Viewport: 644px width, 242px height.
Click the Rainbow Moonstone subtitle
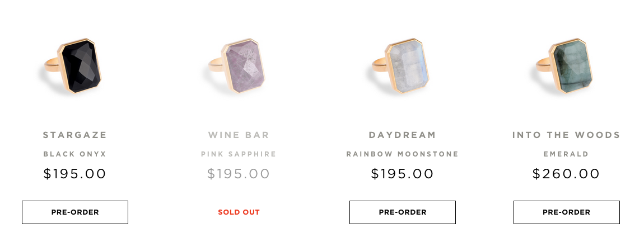pos(402,154)
